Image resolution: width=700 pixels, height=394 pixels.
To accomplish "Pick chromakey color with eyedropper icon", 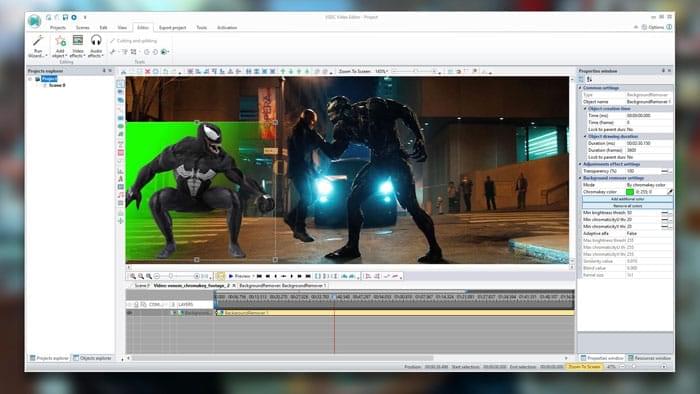I will click(x=670, y=192).
